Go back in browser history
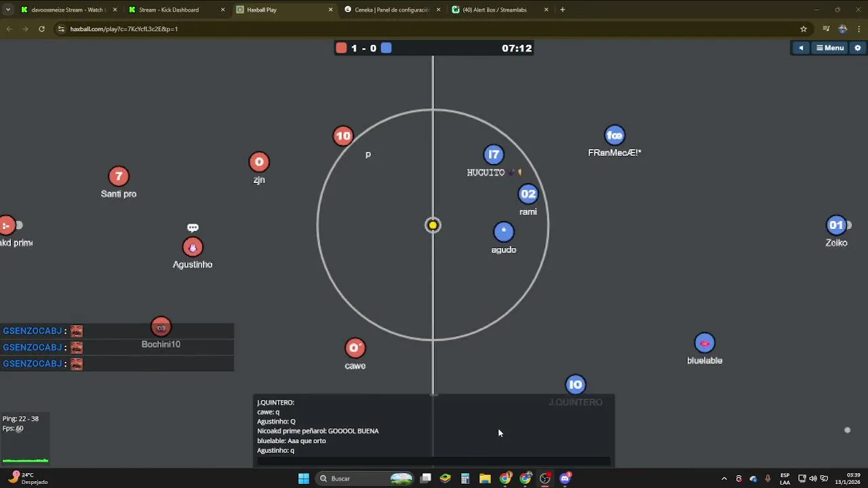The image size is (868, 488). pos(9,28)
